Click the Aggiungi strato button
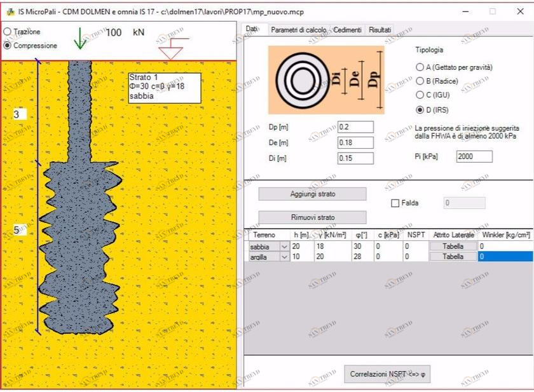 click(312, 194)
